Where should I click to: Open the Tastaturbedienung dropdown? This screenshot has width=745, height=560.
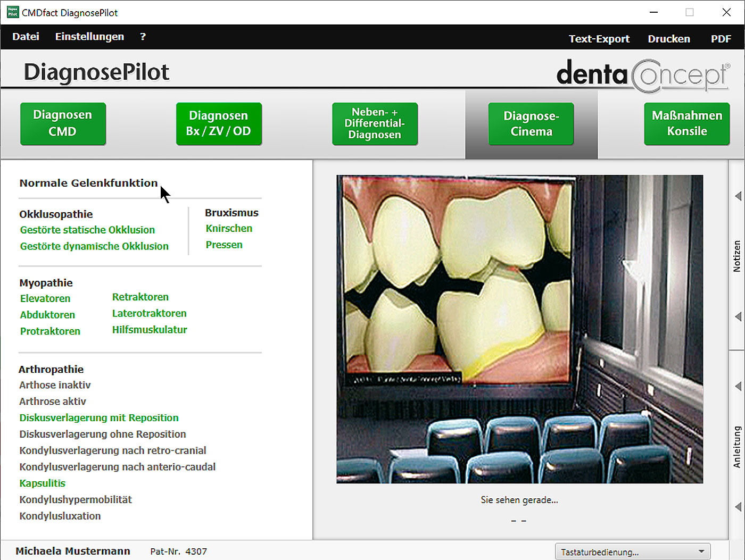point(633,551)
